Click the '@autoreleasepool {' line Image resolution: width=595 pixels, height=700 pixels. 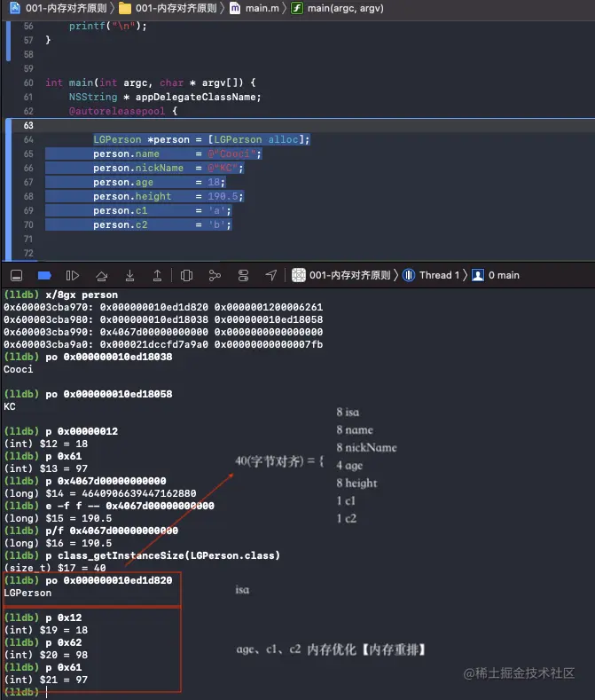(x=123, y=111)
